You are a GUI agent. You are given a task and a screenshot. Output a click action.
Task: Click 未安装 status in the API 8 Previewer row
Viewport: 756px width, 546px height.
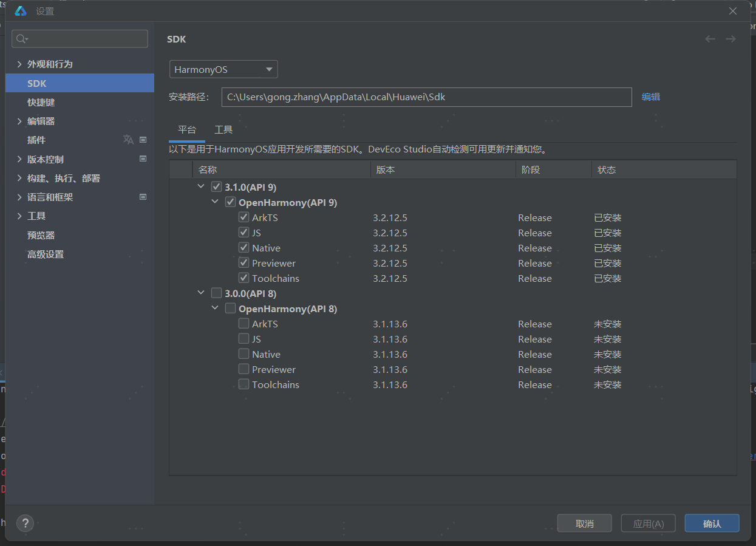point(608,369)
